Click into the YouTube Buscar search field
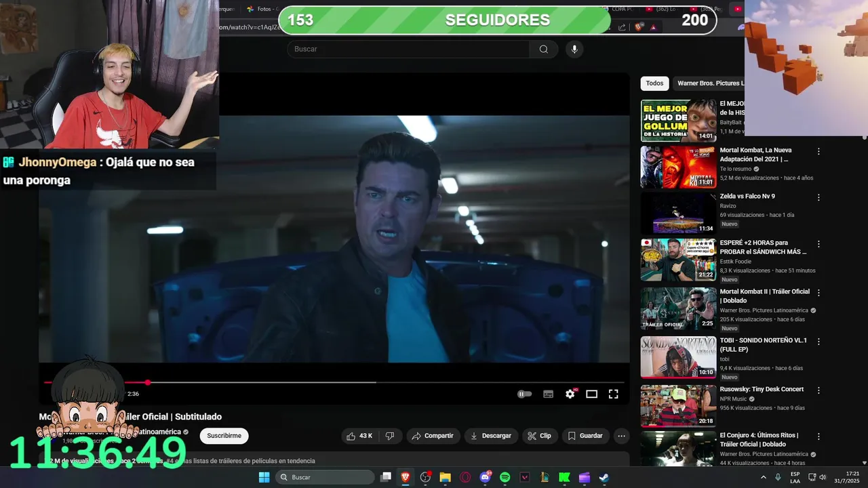Screen dimensions: 868x488 pyautogui.click(x=408, y=49)
